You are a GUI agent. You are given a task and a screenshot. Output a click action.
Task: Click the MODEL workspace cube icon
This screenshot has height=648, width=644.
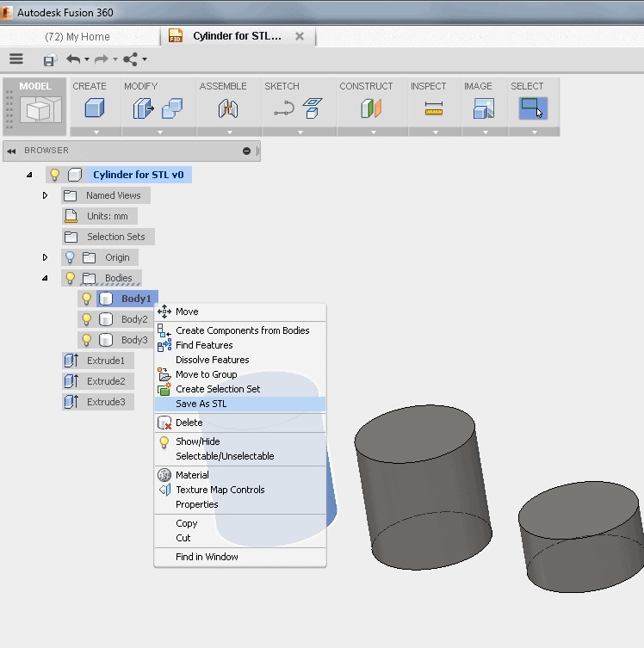(x=41, y=109)
